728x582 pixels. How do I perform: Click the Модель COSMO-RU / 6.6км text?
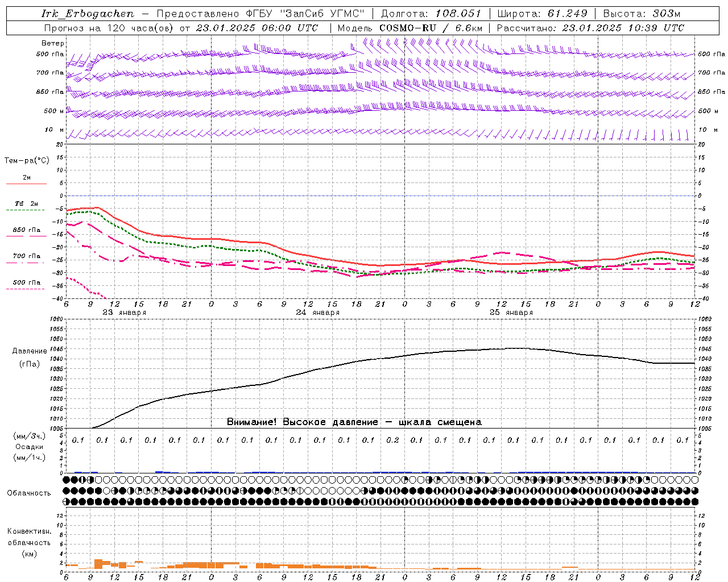pyautogui.click(x=410, y=28)
